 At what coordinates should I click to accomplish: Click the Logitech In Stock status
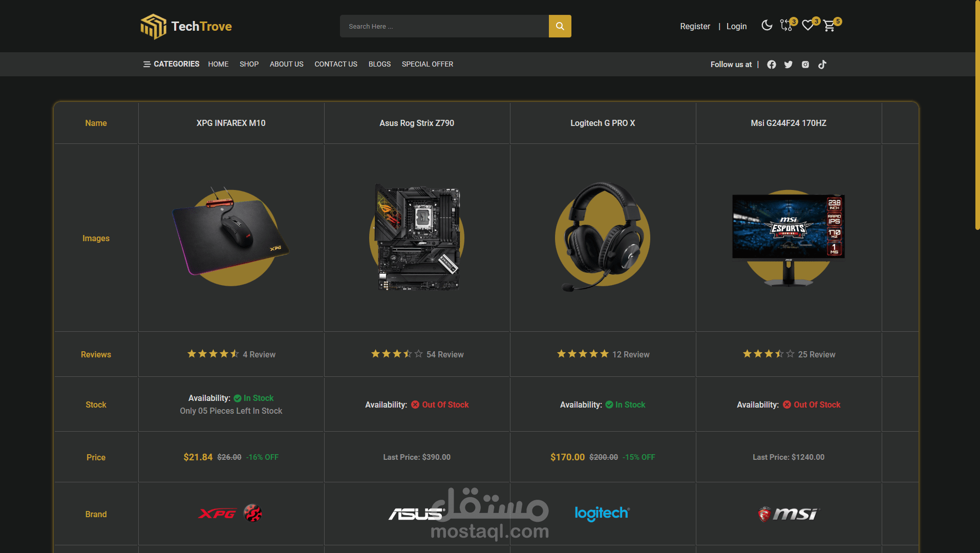pos(625,405)
